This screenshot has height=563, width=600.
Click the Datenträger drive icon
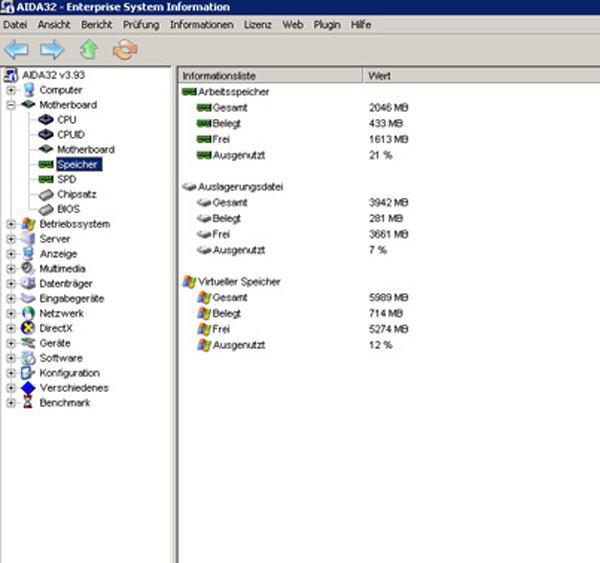pos(28,284)
